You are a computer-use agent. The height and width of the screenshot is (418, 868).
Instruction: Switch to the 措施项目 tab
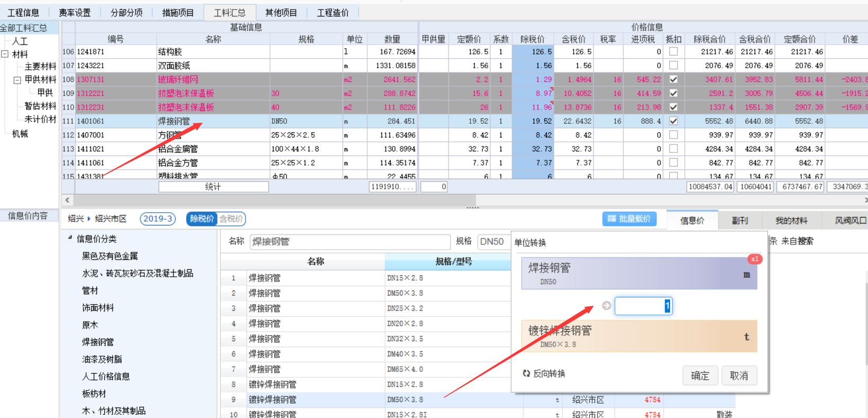tap(178, 13)
